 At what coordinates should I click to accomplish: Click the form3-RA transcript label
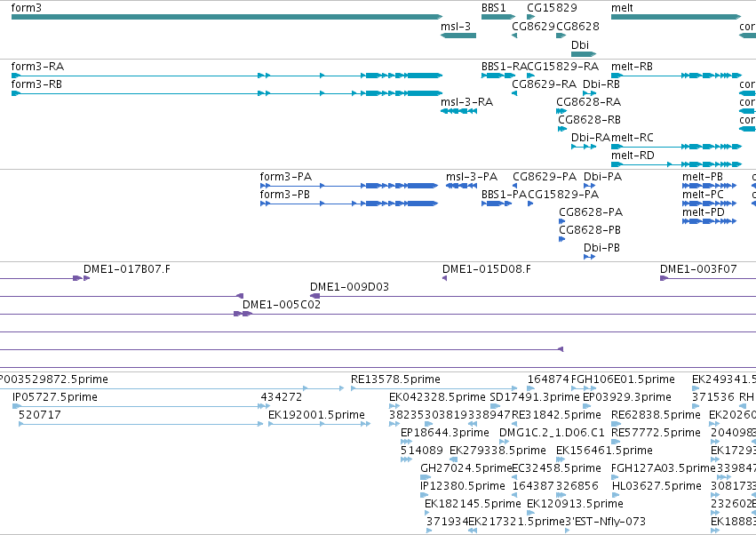(37, 67)
